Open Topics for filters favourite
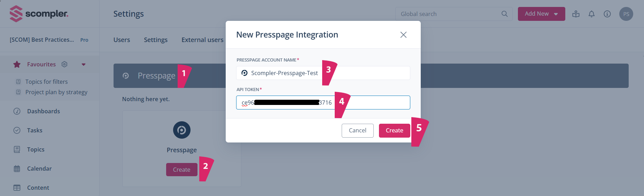Viewport: 644px width, 196px height. (x=46, y=82)
